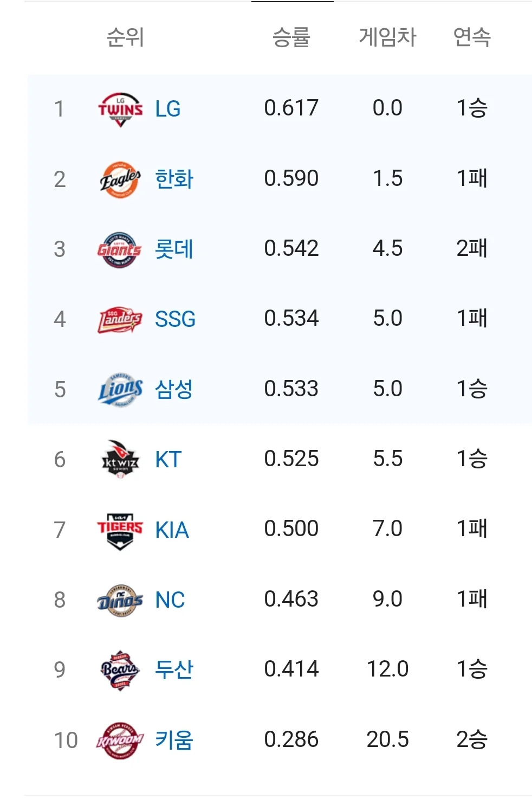
Task: Click the Doosan Bears team logo
Action: coord(120,670)
